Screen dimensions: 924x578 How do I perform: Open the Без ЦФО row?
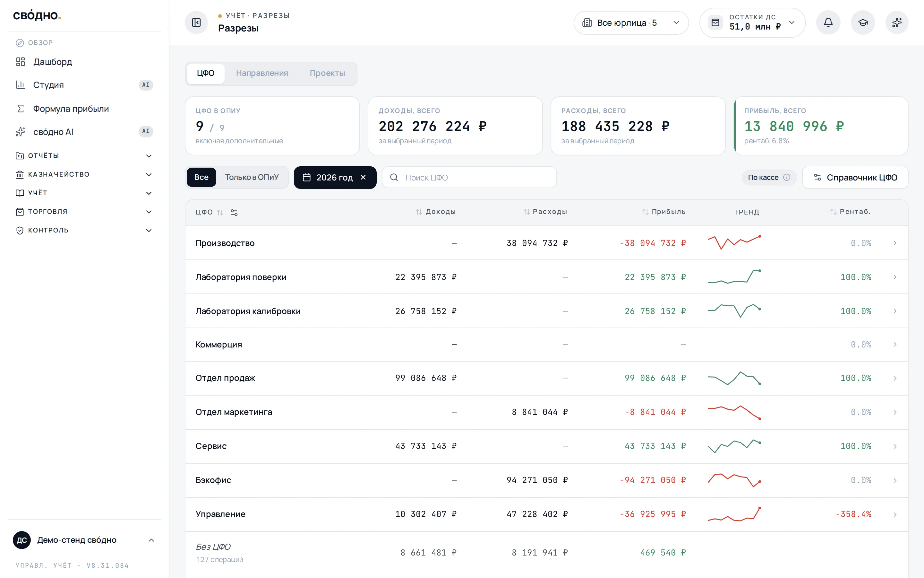[x=546, y=553]
